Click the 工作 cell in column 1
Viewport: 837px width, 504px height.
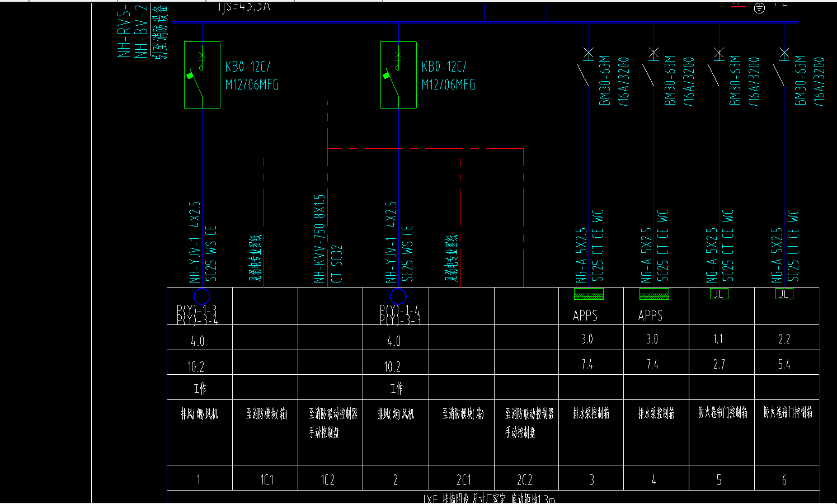(200, 388)
